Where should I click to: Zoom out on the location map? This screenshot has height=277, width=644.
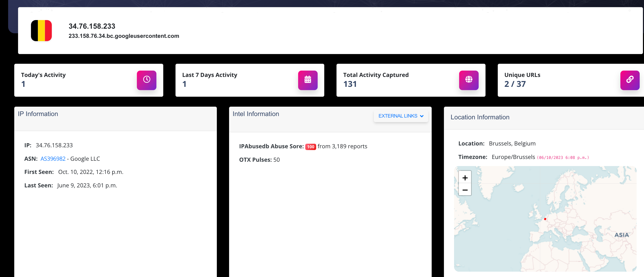465,190
